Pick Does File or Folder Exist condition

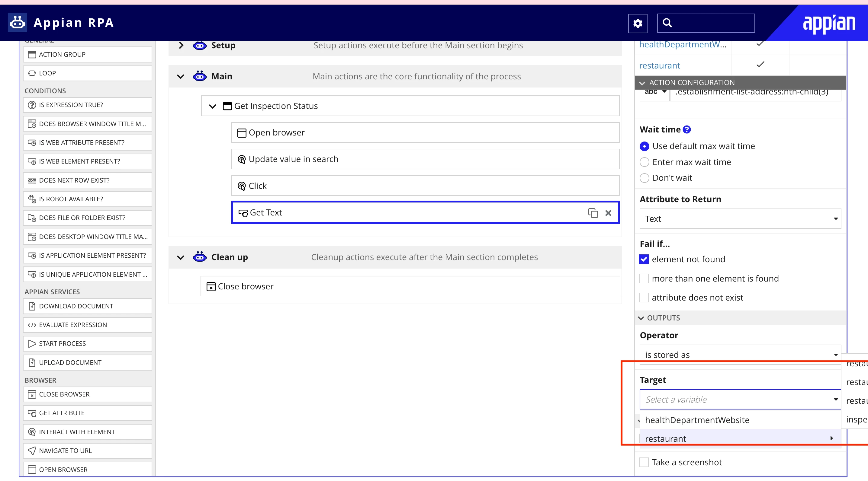pyautogui.click(x=88, y=218)
